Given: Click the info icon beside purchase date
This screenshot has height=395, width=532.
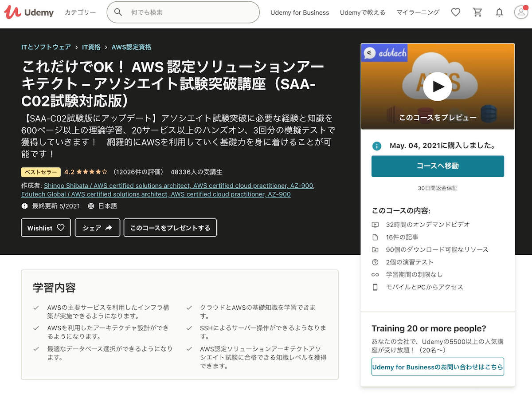Looking at the screenshot, I should pyautogui.click(x=377, y=146).
